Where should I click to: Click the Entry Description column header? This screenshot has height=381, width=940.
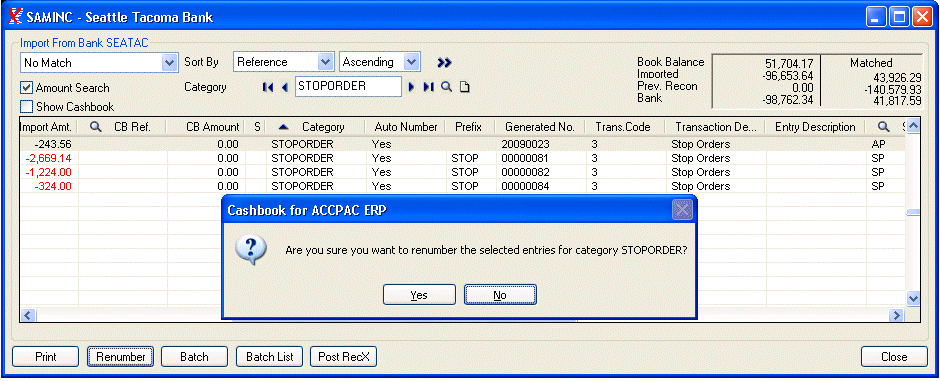pyautogui.click(x=815, y=126)
